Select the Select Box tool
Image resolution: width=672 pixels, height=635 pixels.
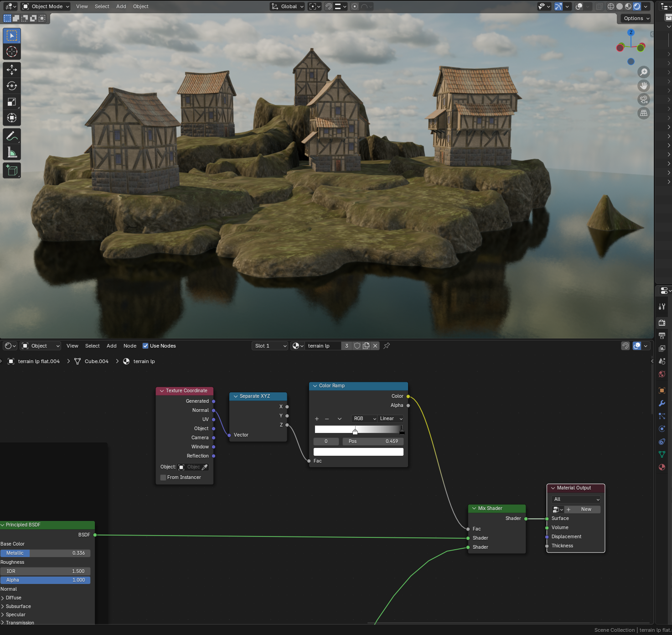12,36
